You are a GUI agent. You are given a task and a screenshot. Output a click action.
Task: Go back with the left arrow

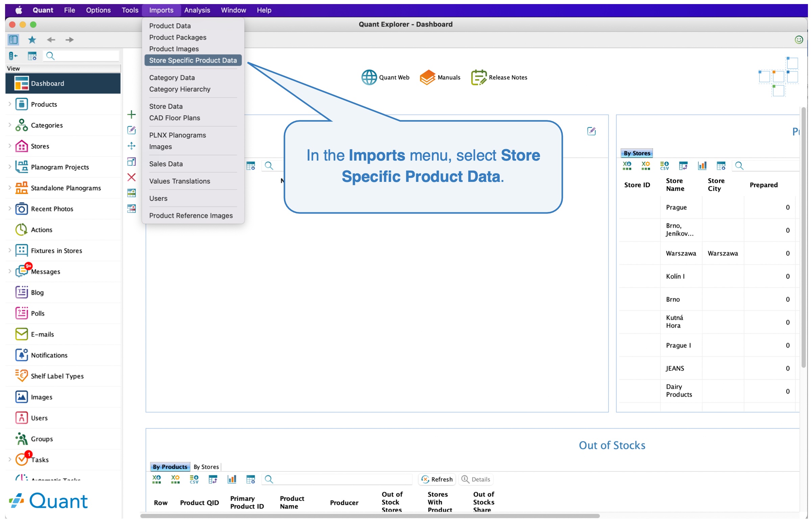(51, 40)
